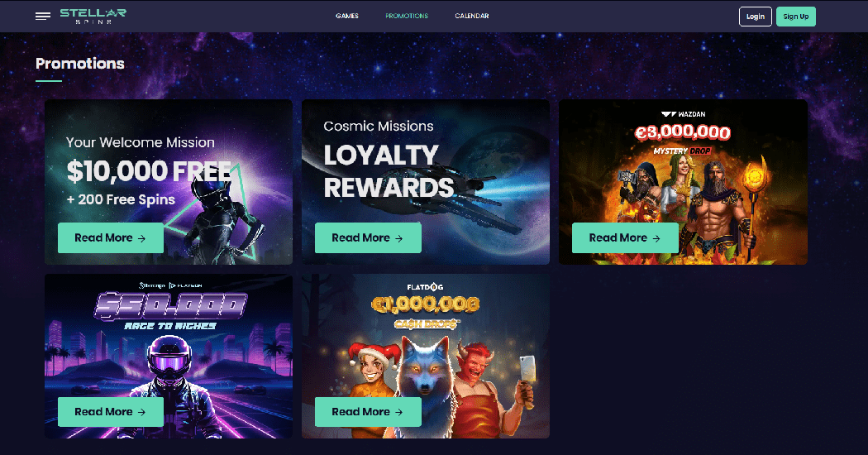The width and height of the screenshot is (868, 455).
Task: Open the Race to Riches helmet banner
Action: tap(169, 355)
